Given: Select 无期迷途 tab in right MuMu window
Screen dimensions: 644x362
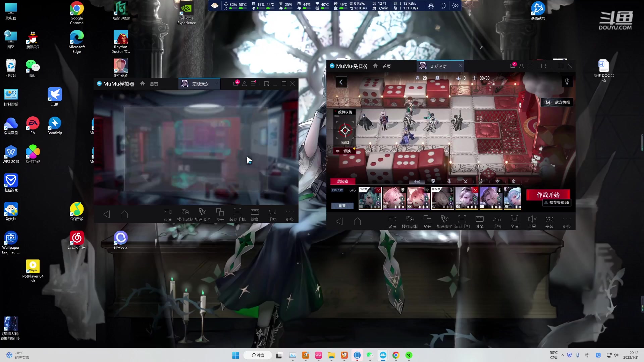Looking at the screenshot, I should [x=440, y=66].
